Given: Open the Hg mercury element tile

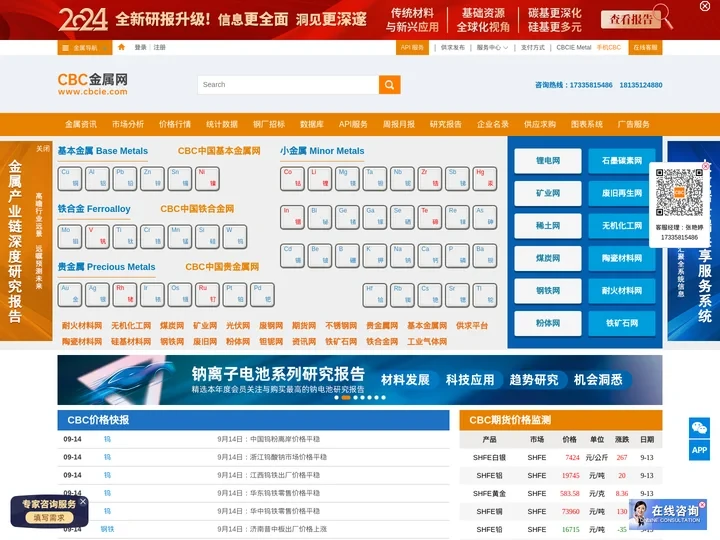Looking at the screenshot, I should coord(485,179).
